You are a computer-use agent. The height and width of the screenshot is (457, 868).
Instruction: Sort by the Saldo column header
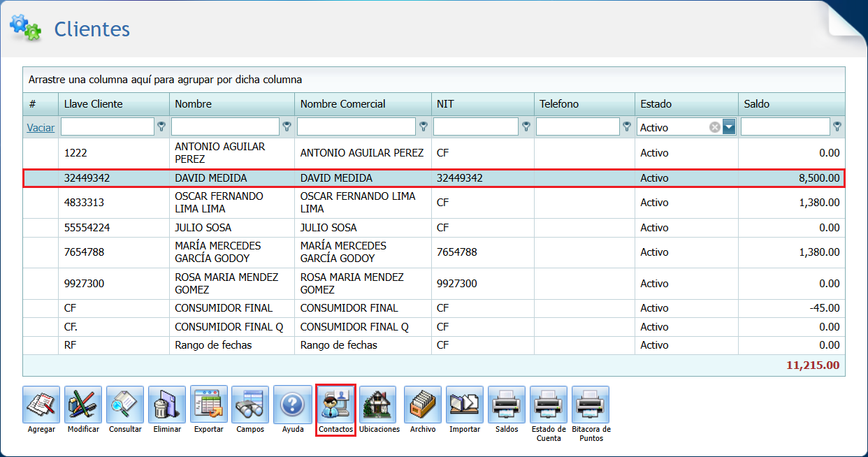click(756, 104)
